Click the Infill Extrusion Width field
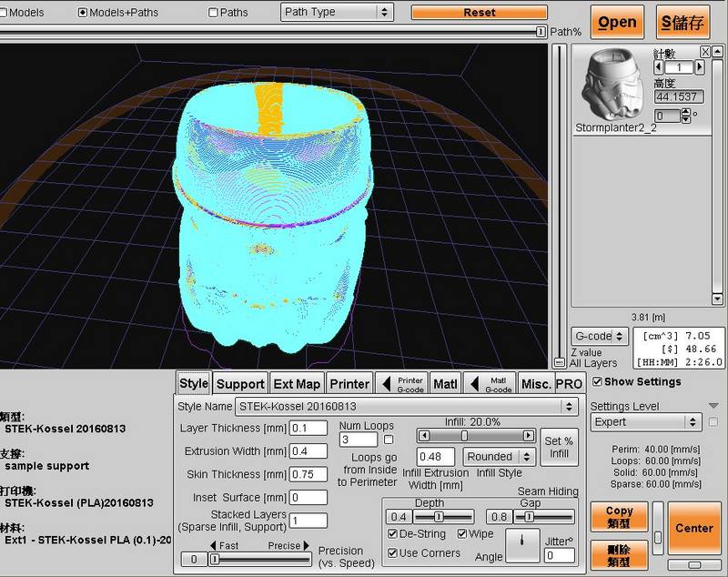The image size is (728, 577). coord(436,457)
